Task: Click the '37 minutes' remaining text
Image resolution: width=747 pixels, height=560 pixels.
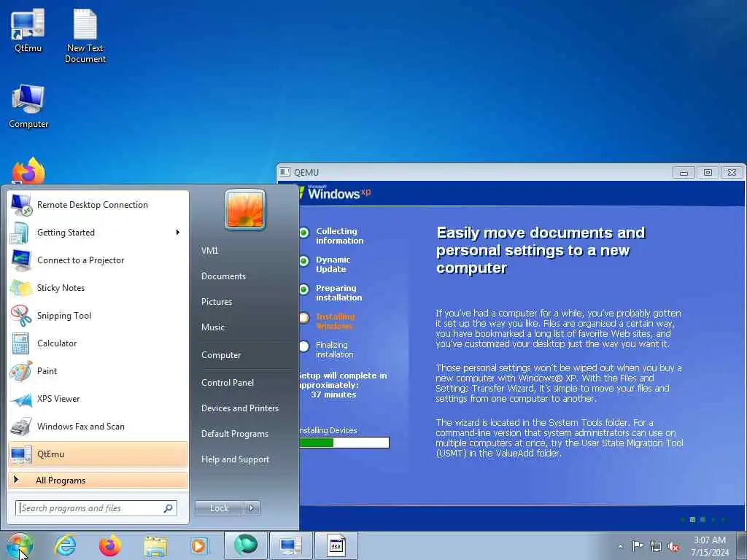Action: pyautogui.click(x=333, y=394)
